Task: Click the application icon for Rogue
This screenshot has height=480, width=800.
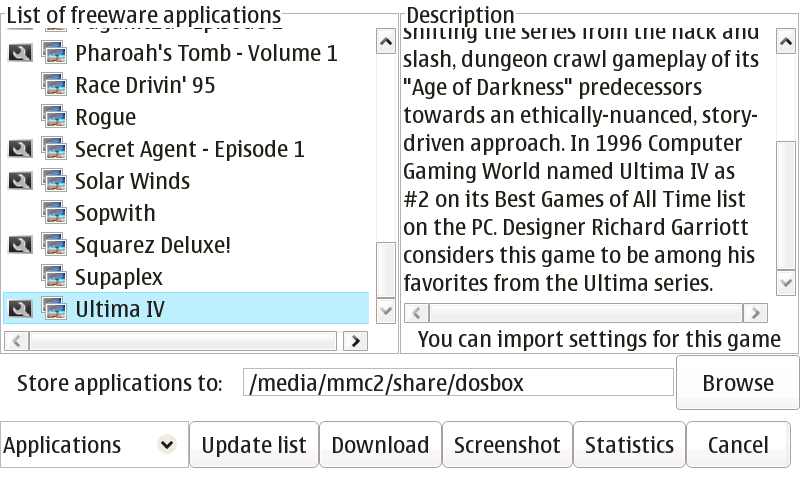Action: (x=54, y=117)
